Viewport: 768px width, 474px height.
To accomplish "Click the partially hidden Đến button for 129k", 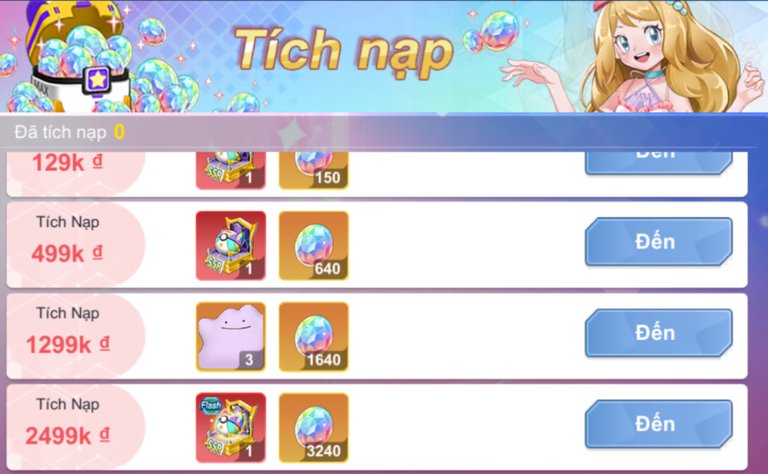I will click(659, 163).
